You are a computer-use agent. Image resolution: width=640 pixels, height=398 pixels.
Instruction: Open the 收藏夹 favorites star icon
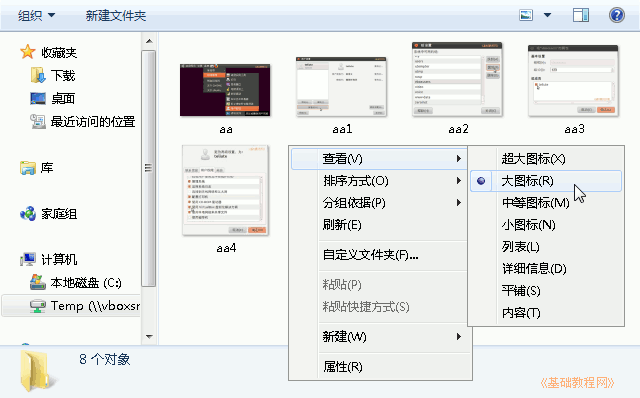pos(27,52)
